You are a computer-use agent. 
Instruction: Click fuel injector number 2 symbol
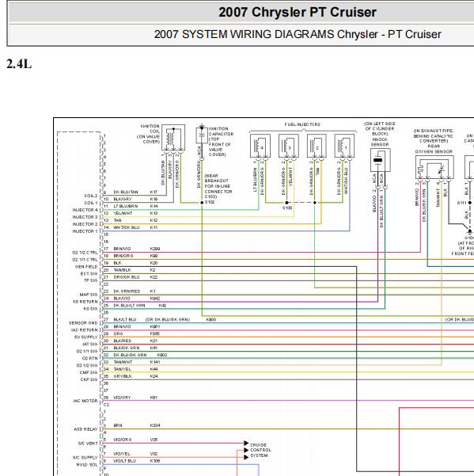coord(317,146)
